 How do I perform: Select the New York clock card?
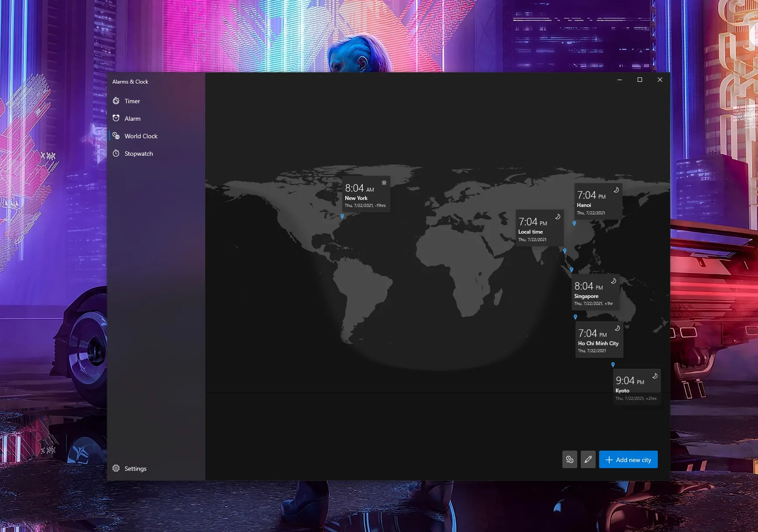coord(366,194)
